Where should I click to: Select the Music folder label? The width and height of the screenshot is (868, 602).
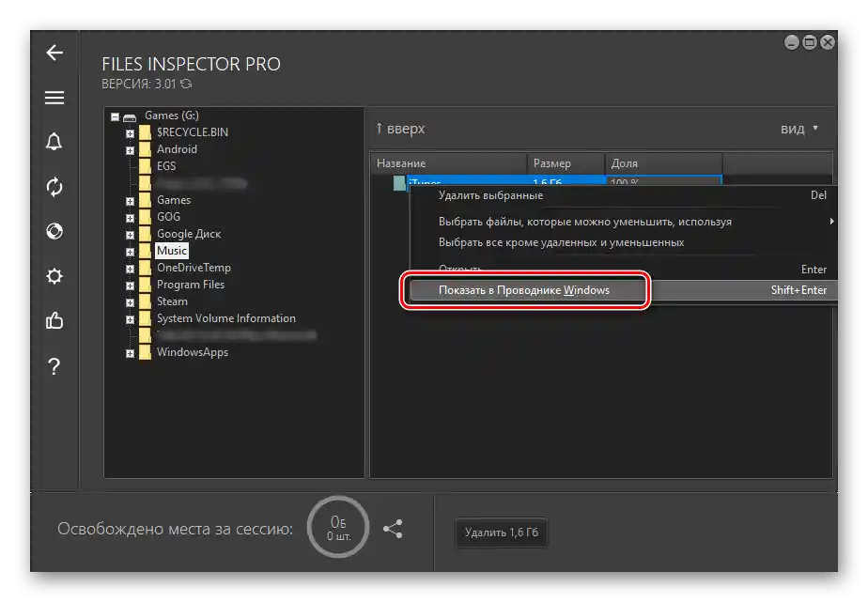tap(172, 251)
